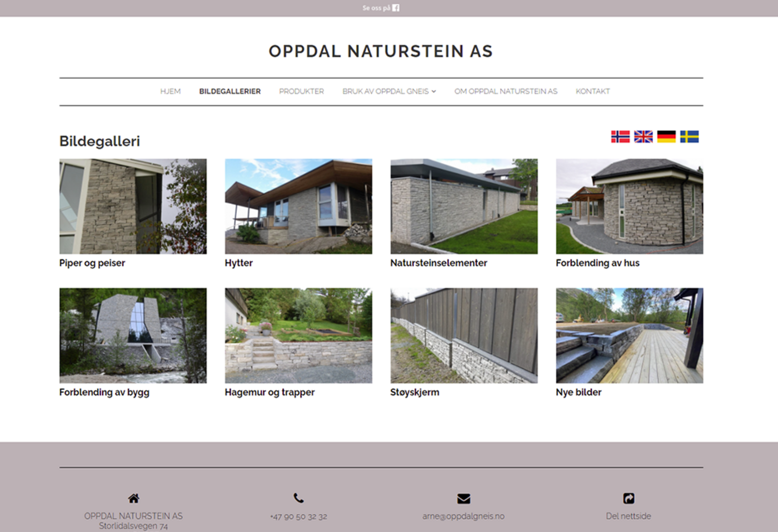Click the Storlidalsvegen 74 address text

point(133,526)
